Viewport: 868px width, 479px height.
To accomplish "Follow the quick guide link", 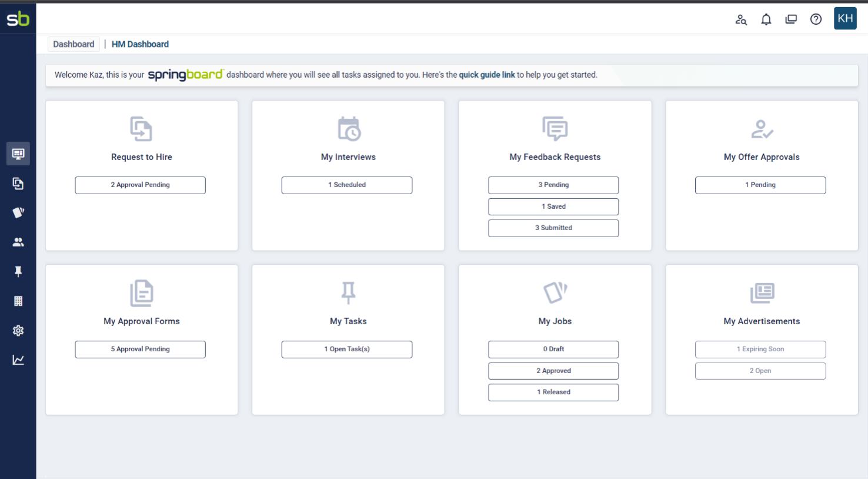I will coord(487,75).
